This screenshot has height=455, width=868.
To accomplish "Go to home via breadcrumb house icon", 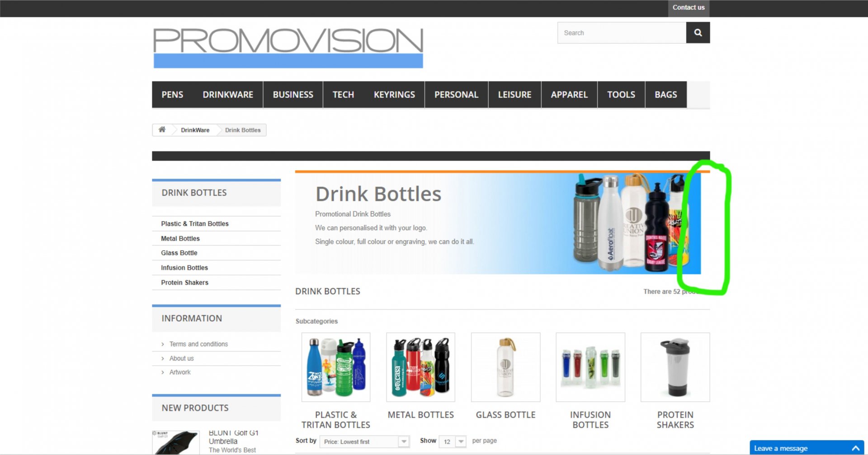I will coord(162,130).
